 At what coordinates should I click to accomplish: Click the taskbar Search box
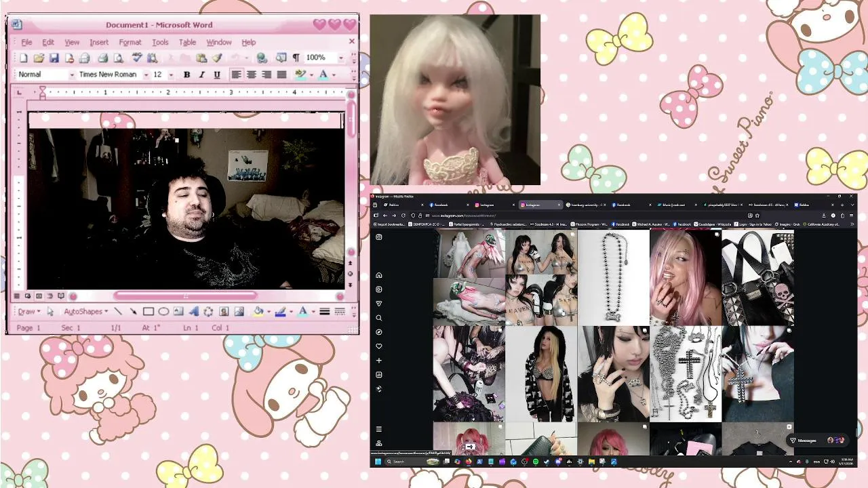(x=413, y=462)
